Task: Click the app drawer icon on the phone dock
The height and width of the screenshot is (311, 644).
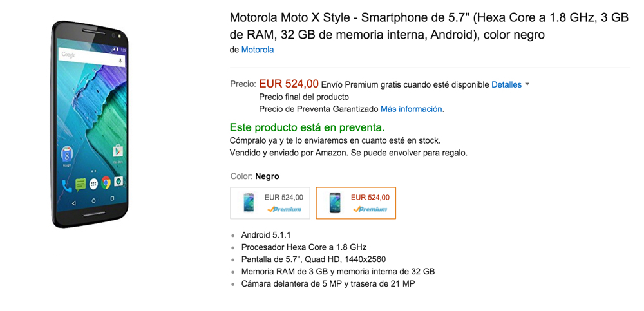Action: click(x=94, y=184)
